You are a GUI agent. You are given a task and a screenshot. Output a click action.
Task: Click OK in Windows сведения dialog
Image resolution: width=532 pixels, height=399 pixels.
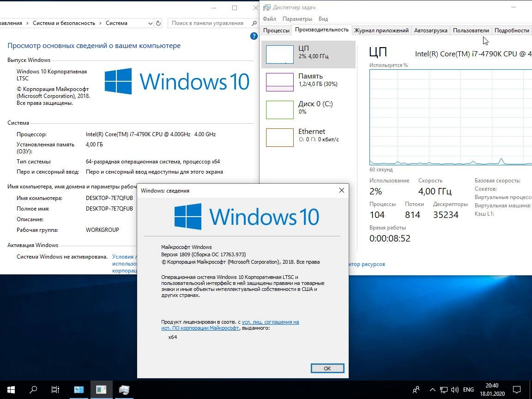click(327, 369)
